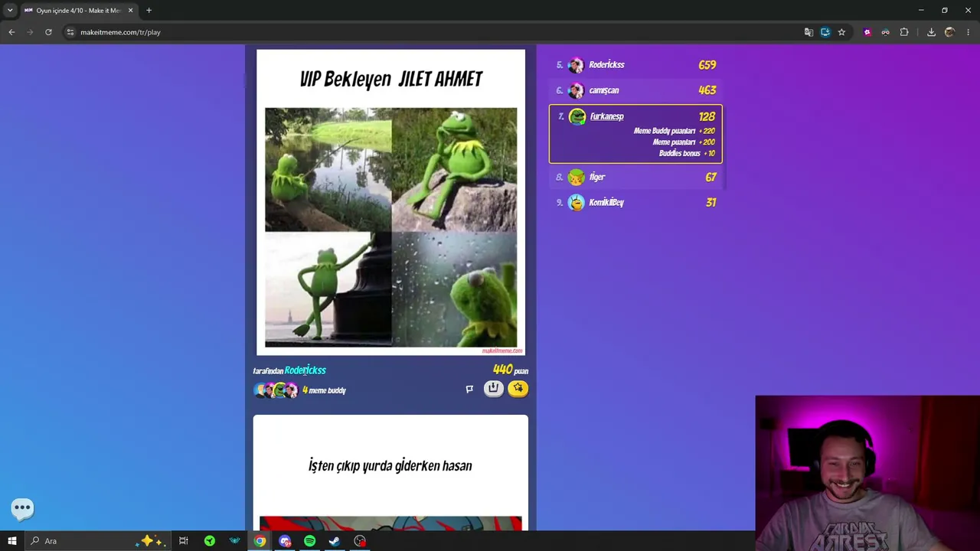Open Steam from the taskbar
The width and height of the screenshot is (980, 551).
pyautogui.click(x=335, y=541)
